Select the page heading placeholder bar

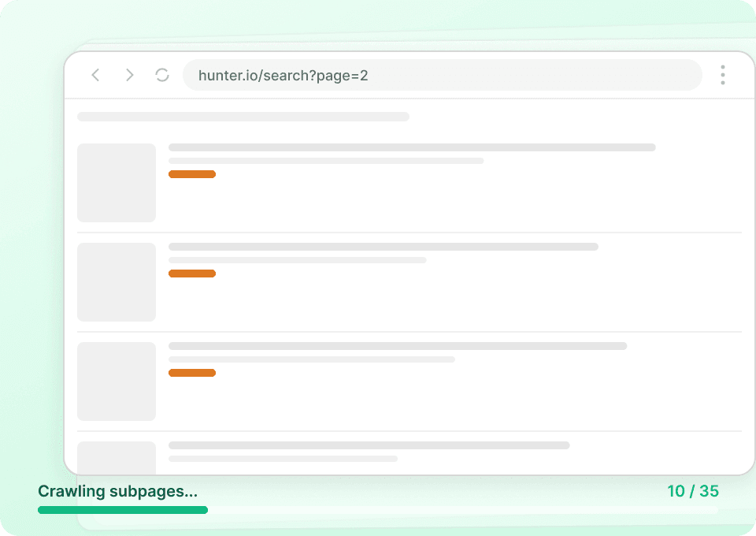coord(243,116)
